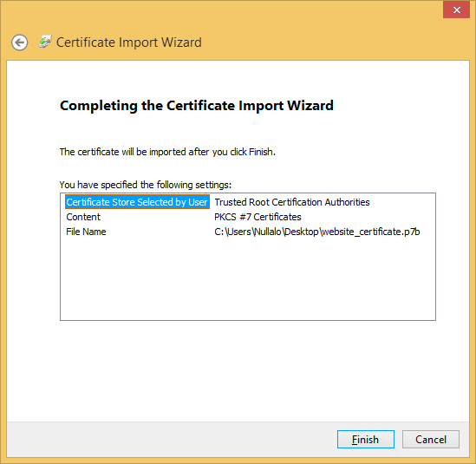Close the wizard with the X button
Viewport: 476px width, 464px height.
point(456,10)
